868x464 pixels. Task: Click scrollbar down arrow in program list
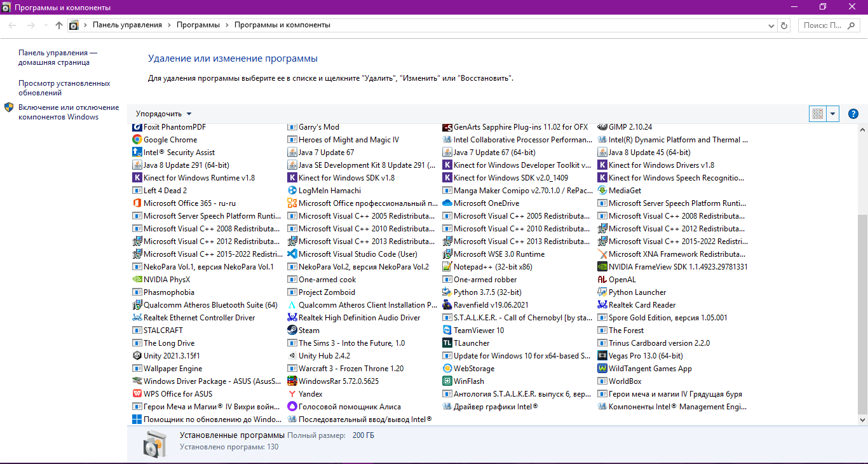coord(862,420)
